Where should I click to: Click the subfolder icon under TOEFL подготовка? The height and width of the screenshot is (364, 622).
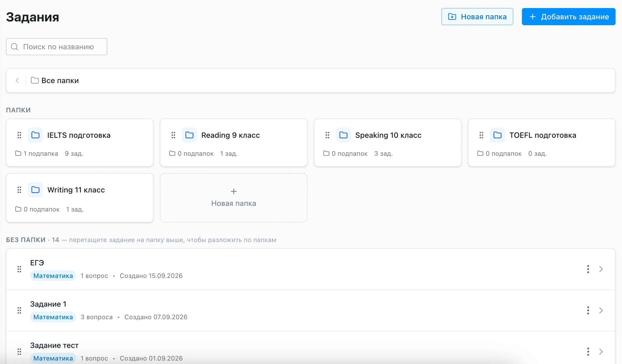click(x=480, y=153)
